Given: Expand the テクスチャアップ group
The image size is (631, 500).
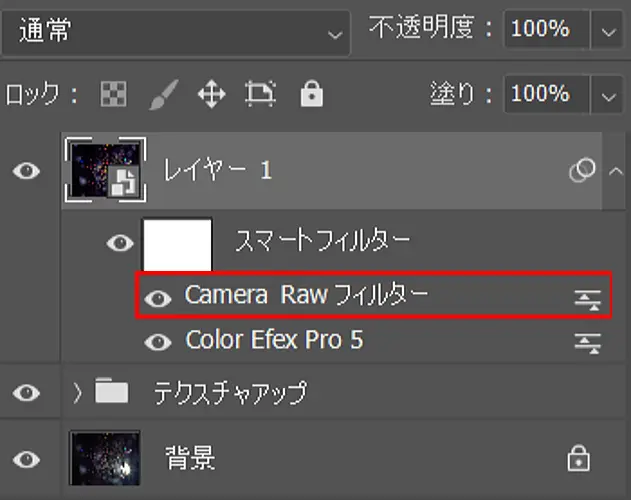Looking at the screenshot, I should [x=77, y=393].
